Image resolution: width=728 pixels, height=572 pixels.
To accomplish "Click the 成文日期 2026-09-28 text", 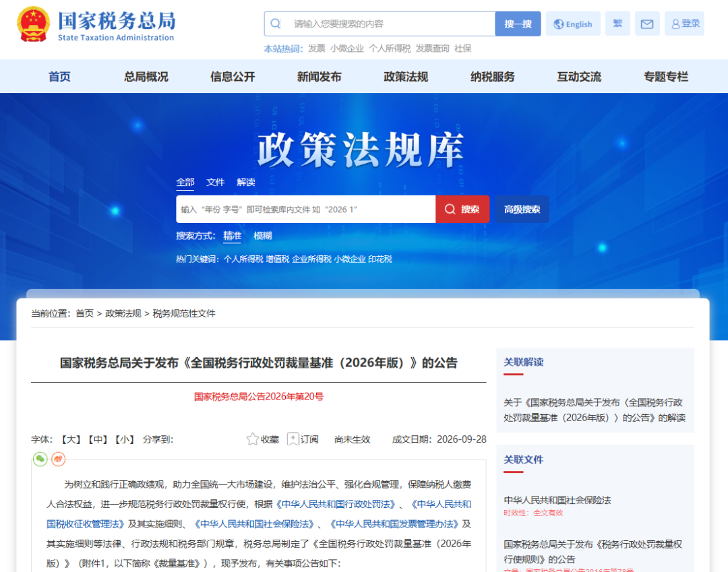I will tap(439, 439).
